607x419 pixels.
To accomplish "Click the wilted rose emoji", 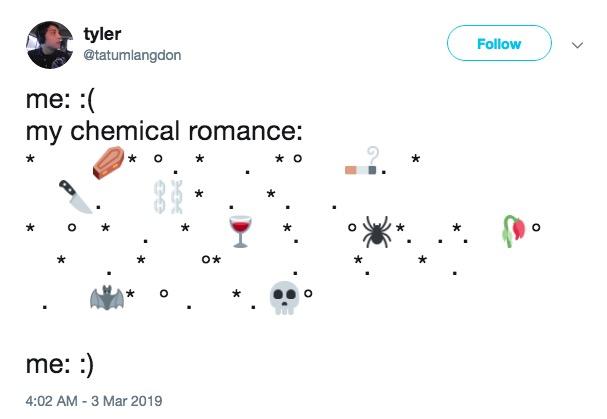I will point(514,231).
